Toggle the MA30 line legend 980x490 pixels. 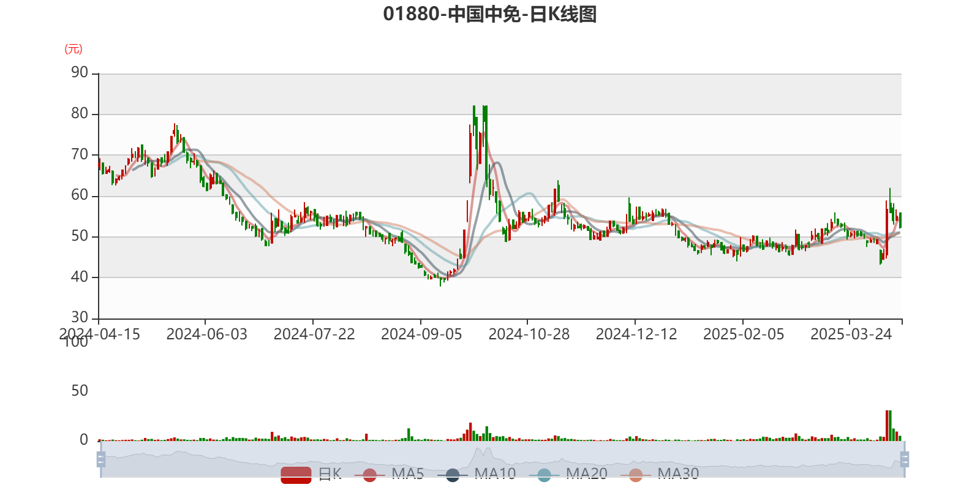[x=660, y=474]
